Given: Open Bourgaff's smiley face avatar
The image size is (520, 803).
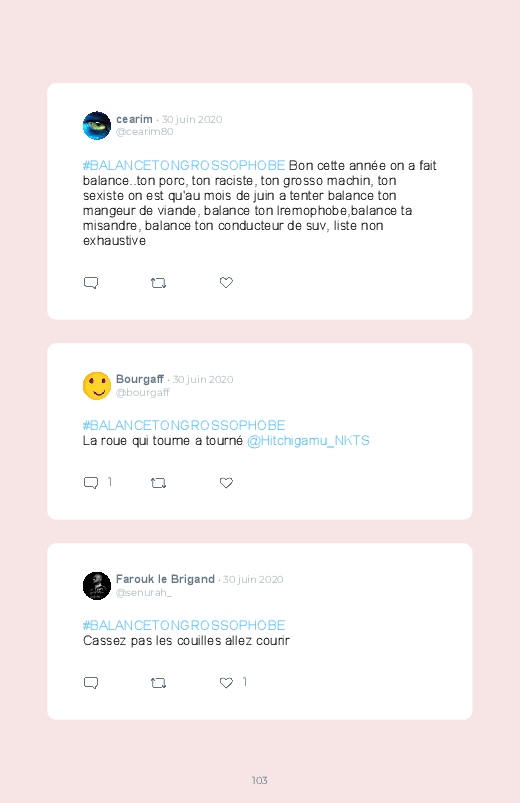Looking at the screenshot, I should 97,386.
